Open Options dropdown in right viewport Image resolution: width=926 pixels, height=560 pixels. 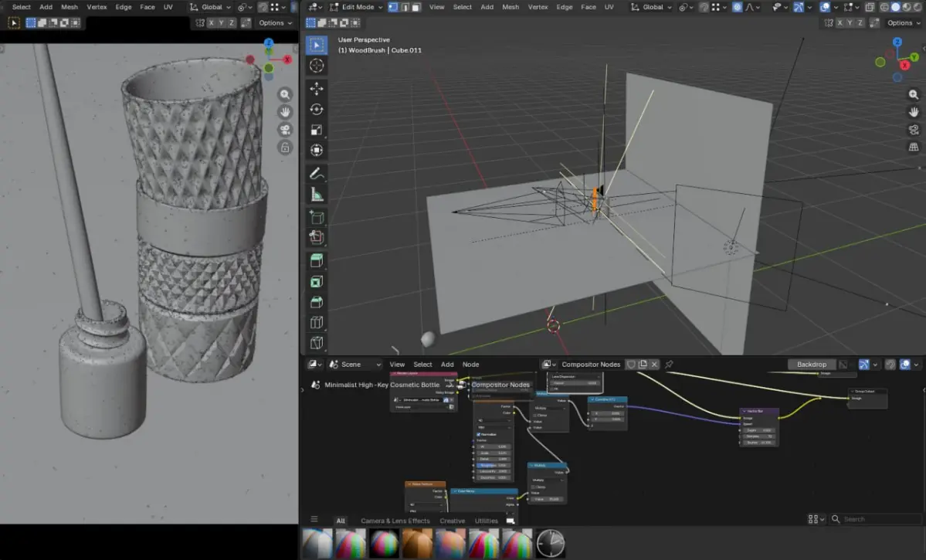tap(904, 23)
